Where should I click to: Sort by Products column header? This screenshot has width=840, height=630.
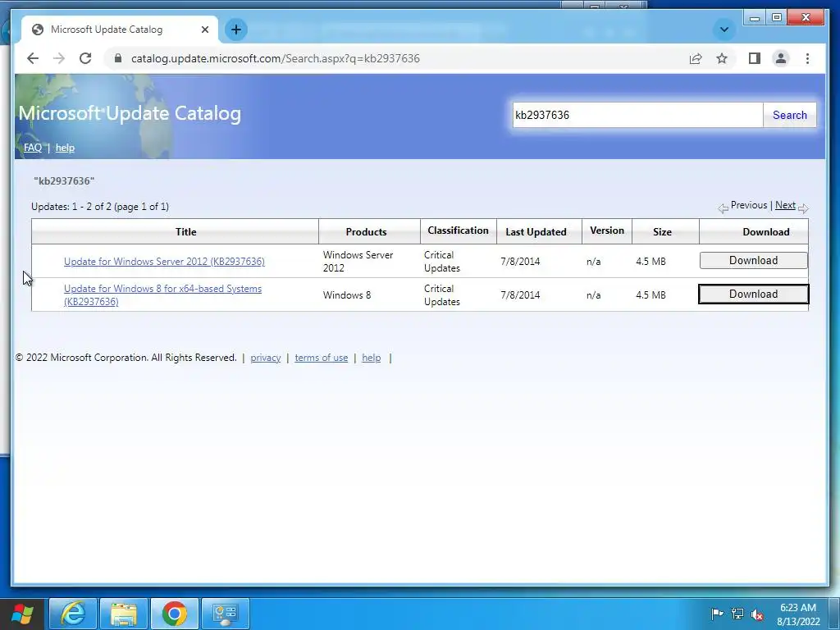point(366,232)
